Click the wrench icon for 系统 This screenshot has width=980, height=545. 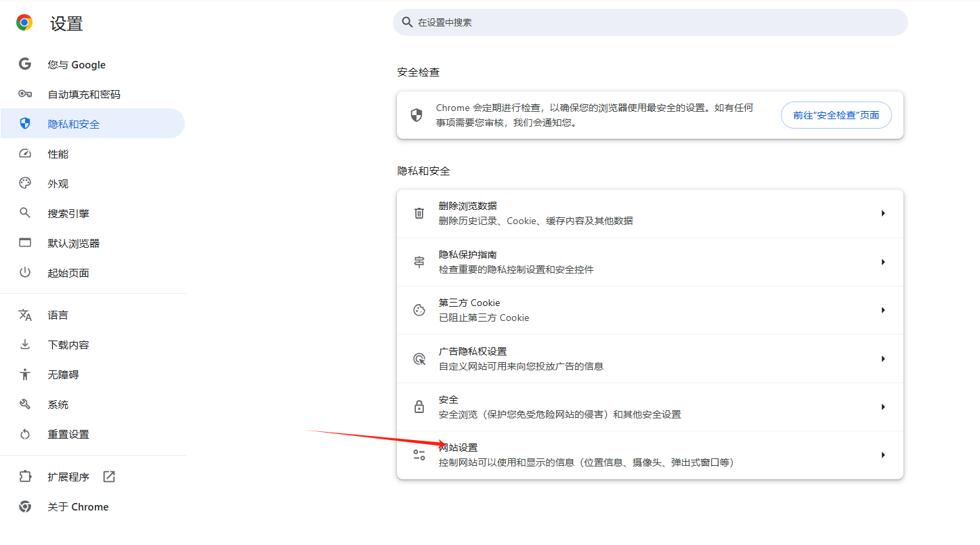point(25,404)
